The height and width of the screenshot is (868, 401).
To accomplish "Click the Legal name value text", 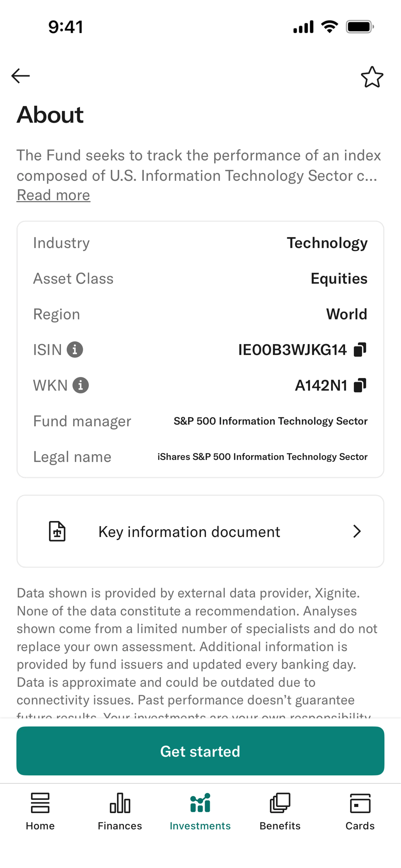I will 262,457.
